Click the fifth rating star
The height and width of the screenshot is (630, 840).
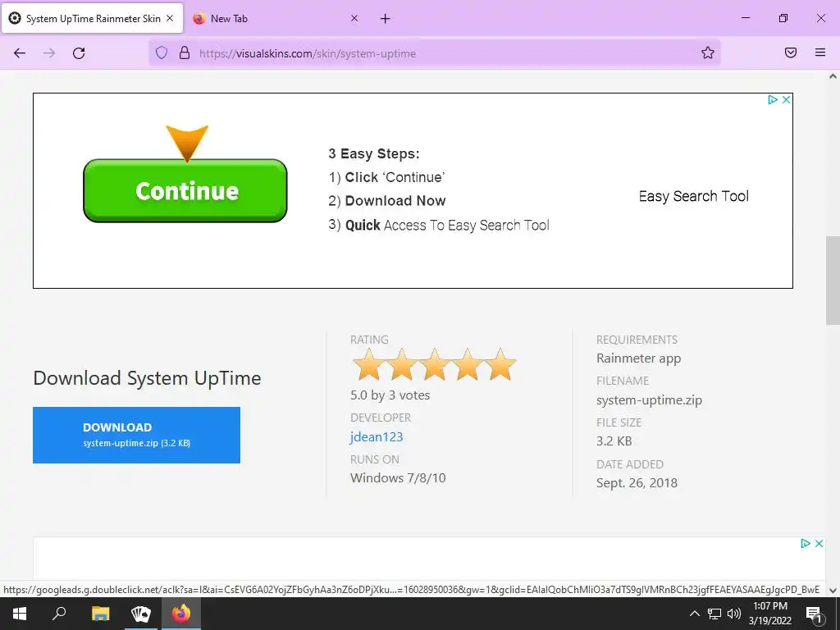point(500,365)
